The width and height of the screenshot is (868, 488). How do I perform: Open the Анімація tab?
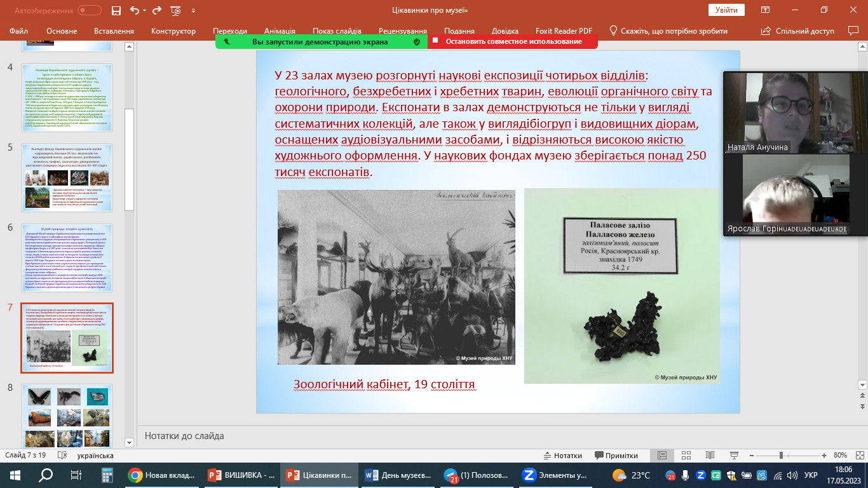[x=280, y=31]
